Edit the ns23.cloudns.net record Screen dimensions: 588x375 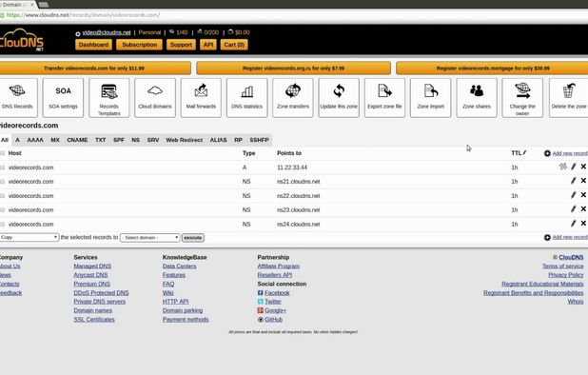click(574, 209)
